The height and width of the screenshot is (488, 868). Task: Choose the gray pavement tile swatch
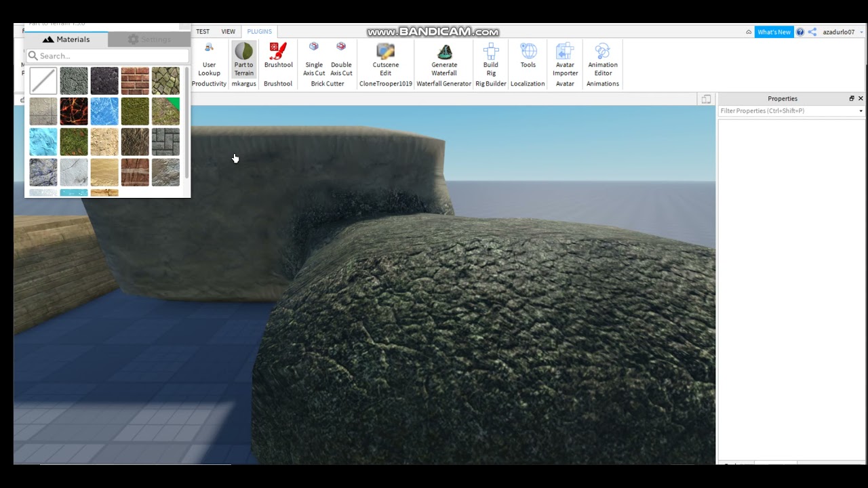coord(165,142)
